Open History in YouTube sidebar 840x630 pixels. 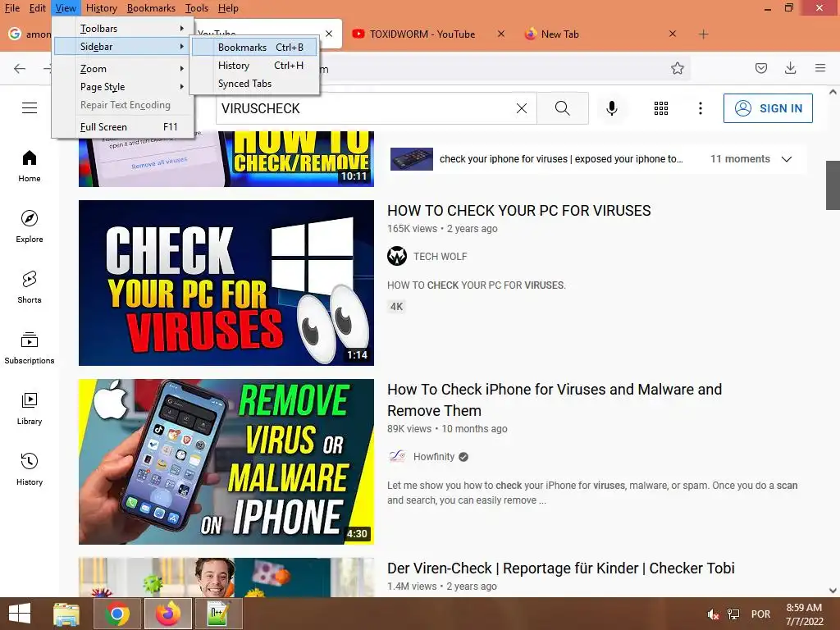click(x=30, y=468)
